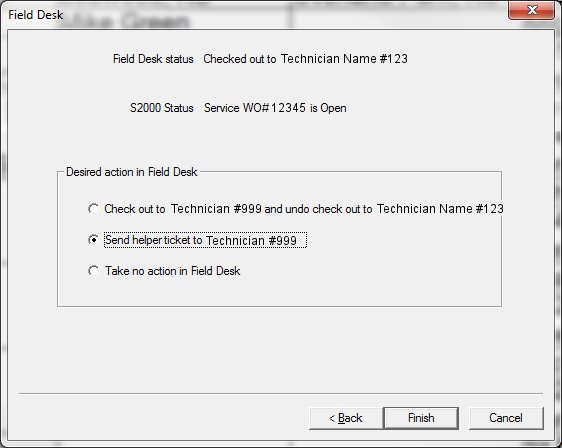Click the "Send helper ticket to Technician #999" label text

(201, 240)
